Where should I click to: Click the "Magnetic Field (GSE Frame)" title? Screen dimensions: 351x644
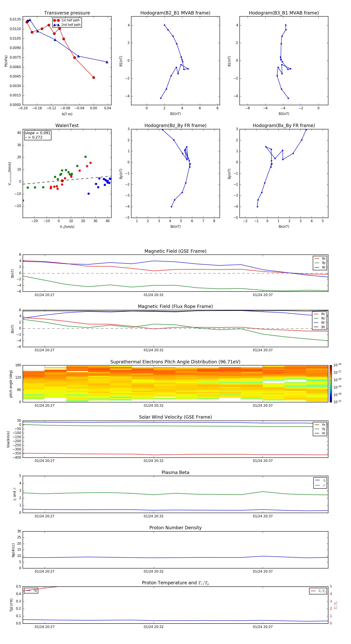coord(175,251)
